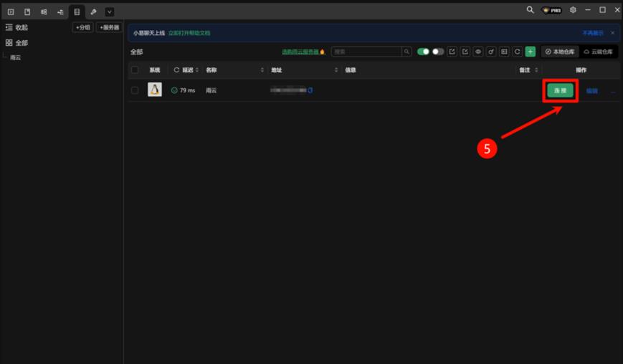
Task: Toggle the green enabled switch
Action: (423, 52)
